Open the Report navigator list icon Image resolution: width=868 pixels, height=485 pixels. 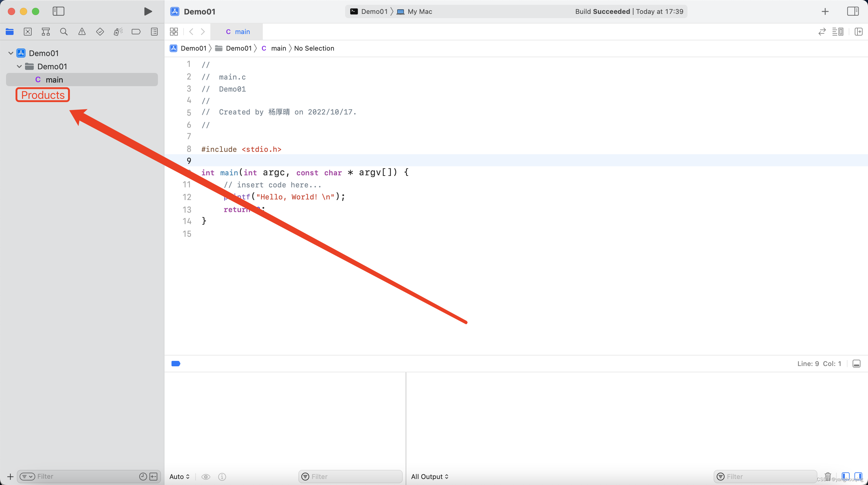154,32
